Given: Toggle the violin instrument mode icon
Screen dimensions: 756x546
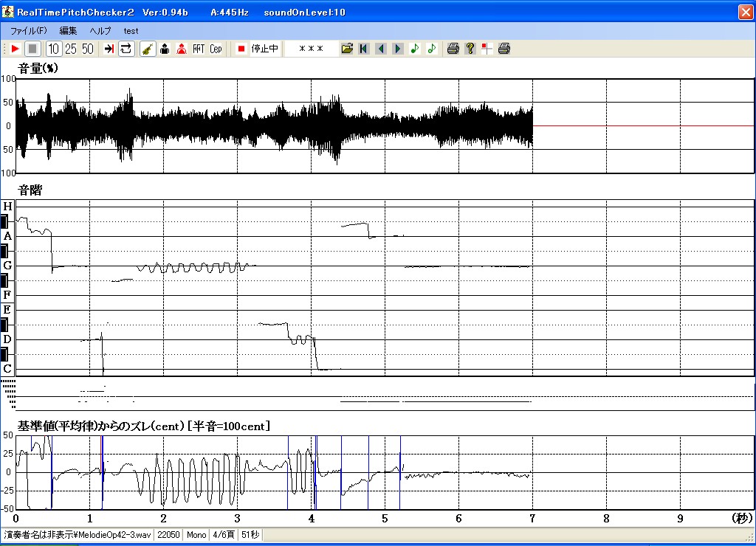Looking at the screenshot, I should point(148,49).
